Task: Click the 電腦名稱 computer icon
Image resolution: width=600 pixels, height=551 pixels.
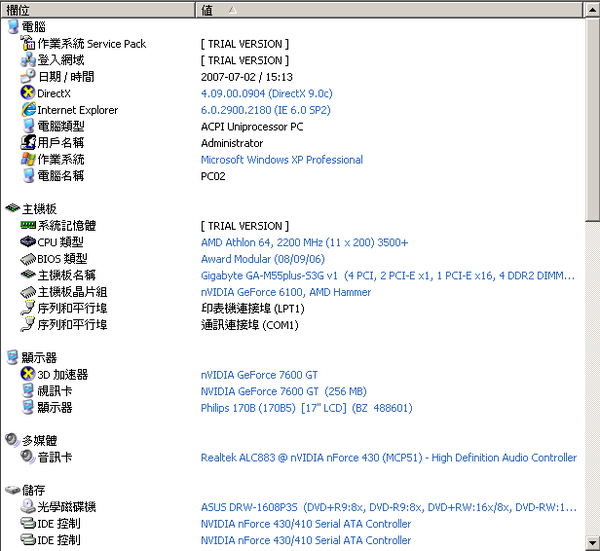Action: pyautogui.click(x=28, y=176)
